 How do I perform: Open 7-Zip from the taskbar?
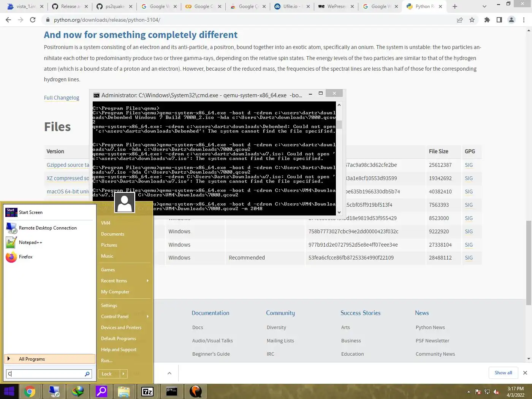point(147,391)
